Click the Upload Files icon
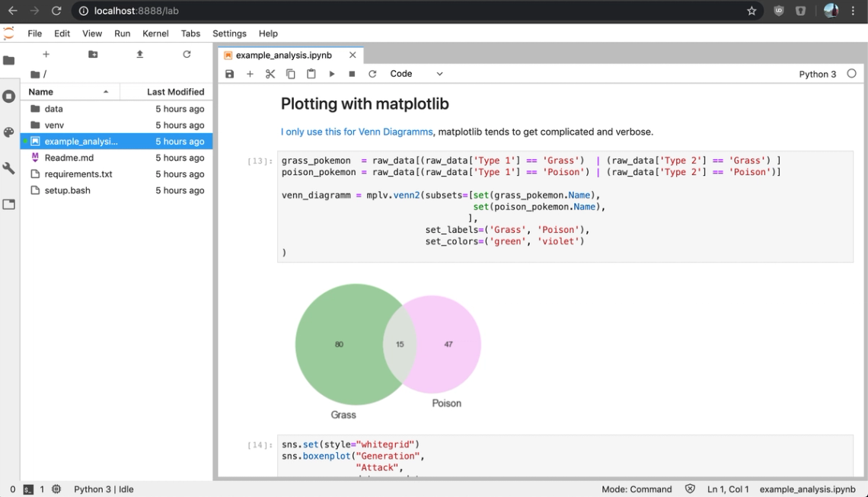Image resolution: width=868 pixels, height=497 pixels. pyautogui.click(x=140, y=54)
